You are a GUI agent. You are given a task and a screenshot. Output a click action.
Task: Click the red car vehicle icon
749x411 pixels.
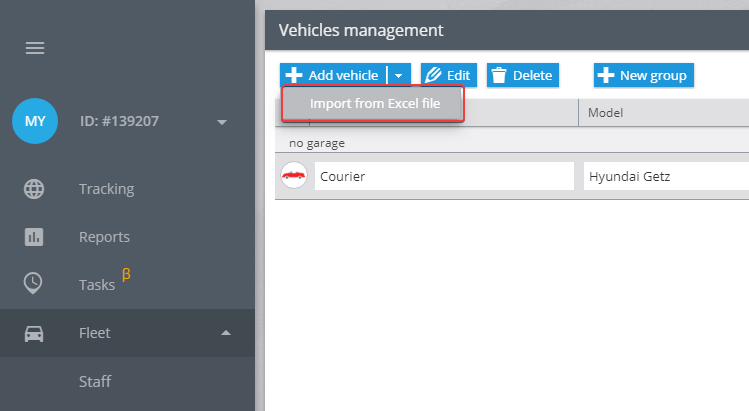point(294,175)
